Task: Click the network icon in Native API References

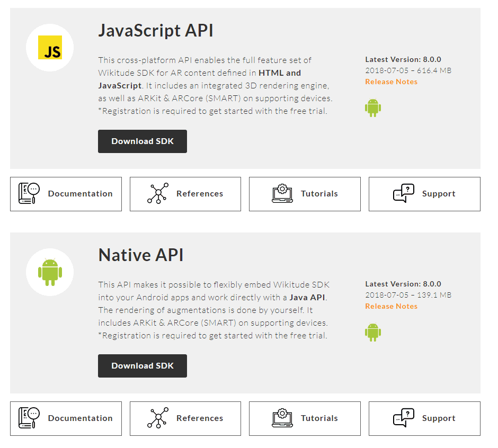Action: click(x=158, y=418)
